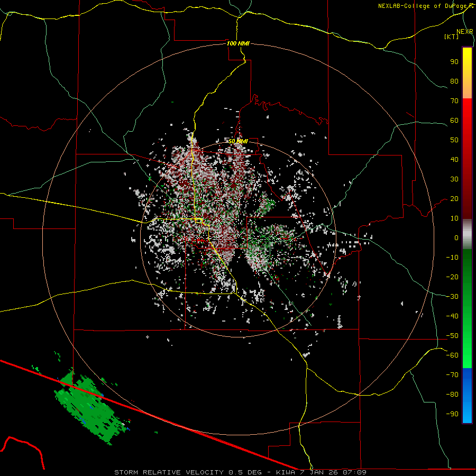Click the -90 value on velocity scale

452,414
